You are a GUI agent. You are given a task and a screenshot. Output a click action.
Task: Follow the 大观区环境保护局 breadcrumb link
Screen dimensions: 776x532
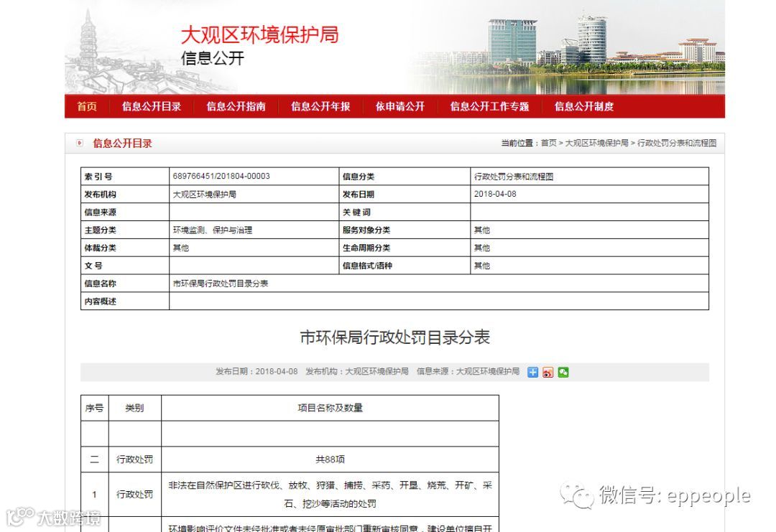click(x=597, y=143)
